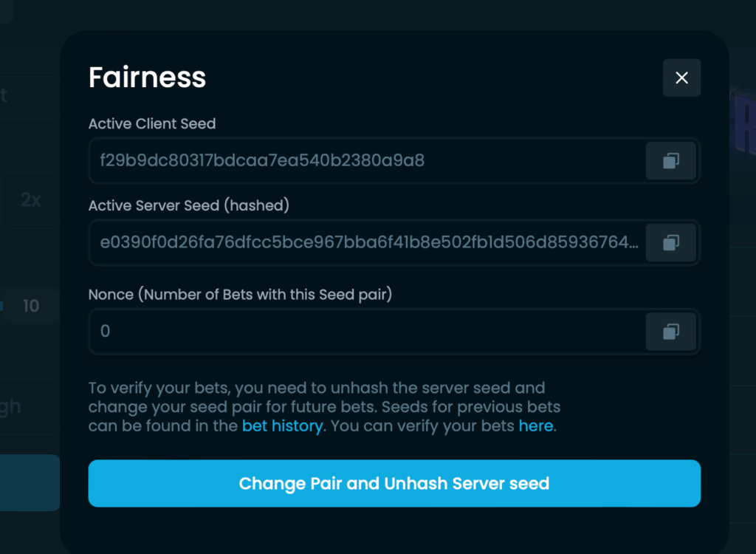Click the blue button behind the dialog
This screenshot has height=554, width=756.
30,482
